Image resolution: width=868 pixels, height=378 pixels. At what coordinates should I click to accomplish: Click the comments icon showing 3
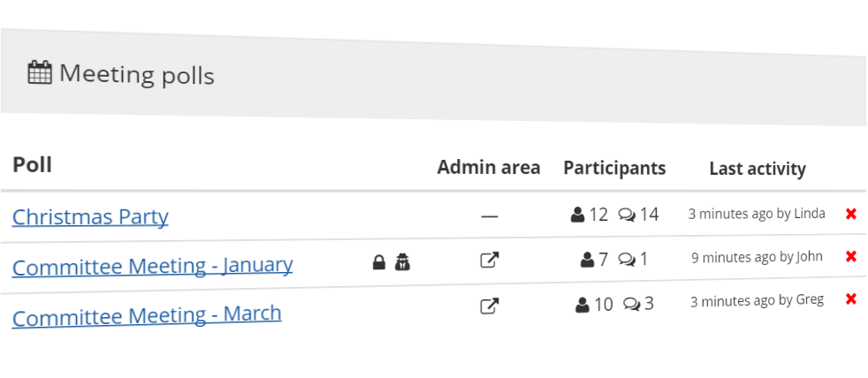632,304
